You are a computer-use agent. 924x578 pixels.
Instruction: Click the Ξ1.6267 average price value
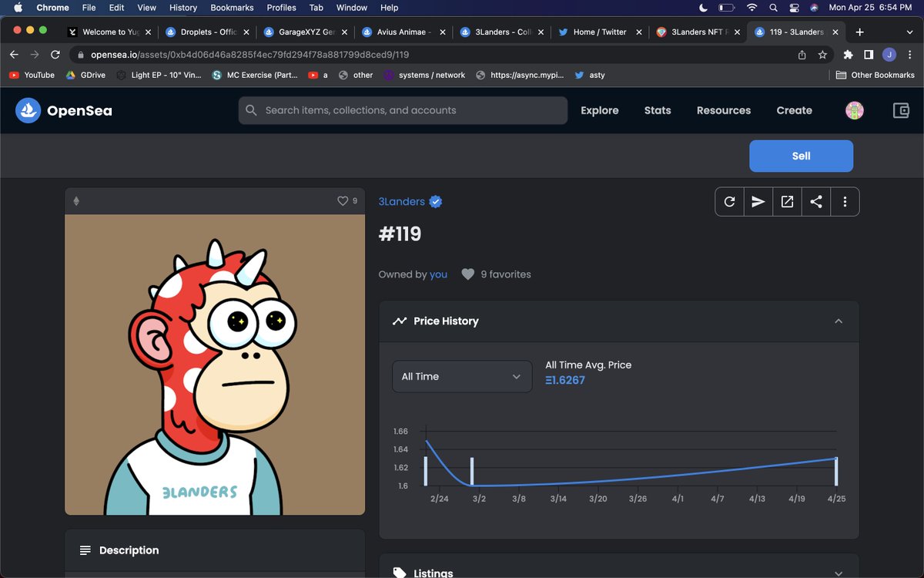pos(564,380)
